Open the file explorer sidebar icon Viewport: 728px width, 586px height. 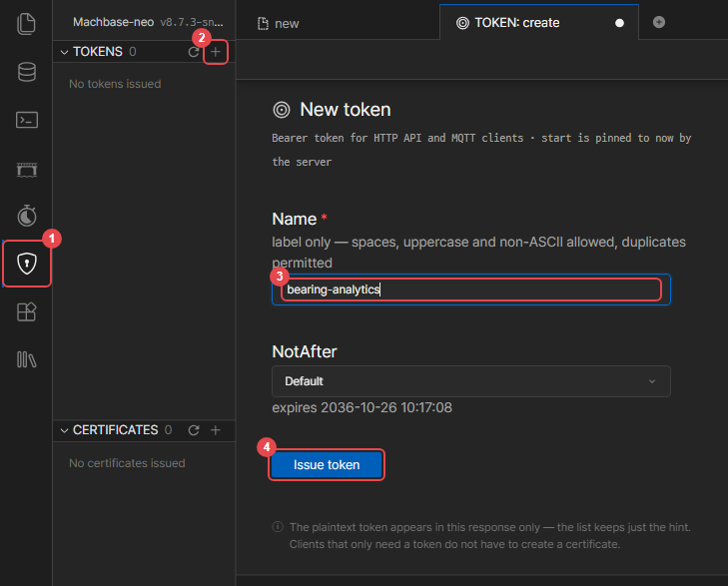coord(27,24)
